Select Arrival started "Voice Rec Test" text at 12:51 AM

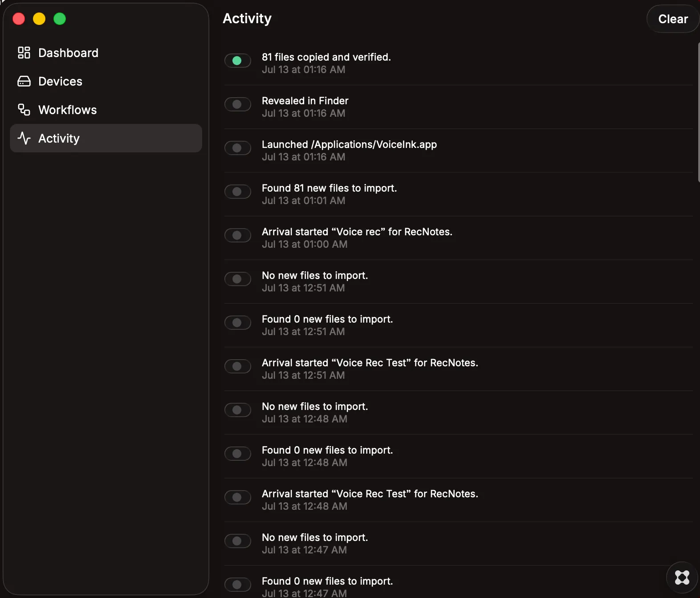click(370, 363)
